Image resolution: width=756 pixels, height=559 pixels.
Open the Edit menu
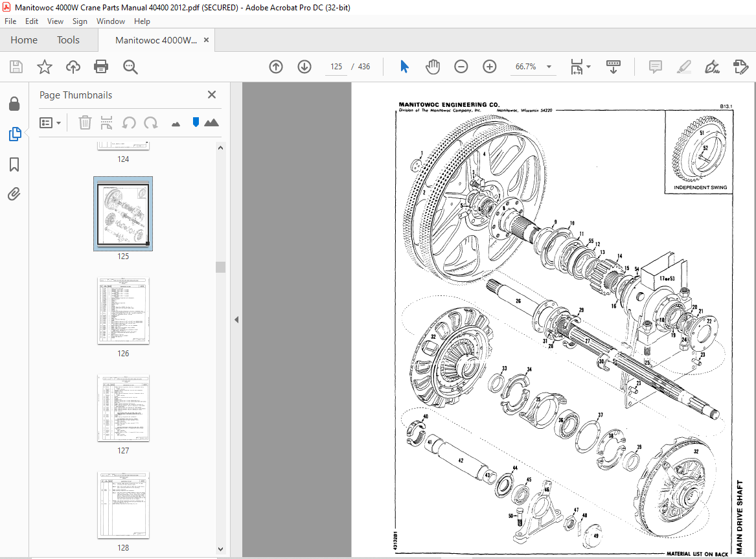(x=32, y=21)
